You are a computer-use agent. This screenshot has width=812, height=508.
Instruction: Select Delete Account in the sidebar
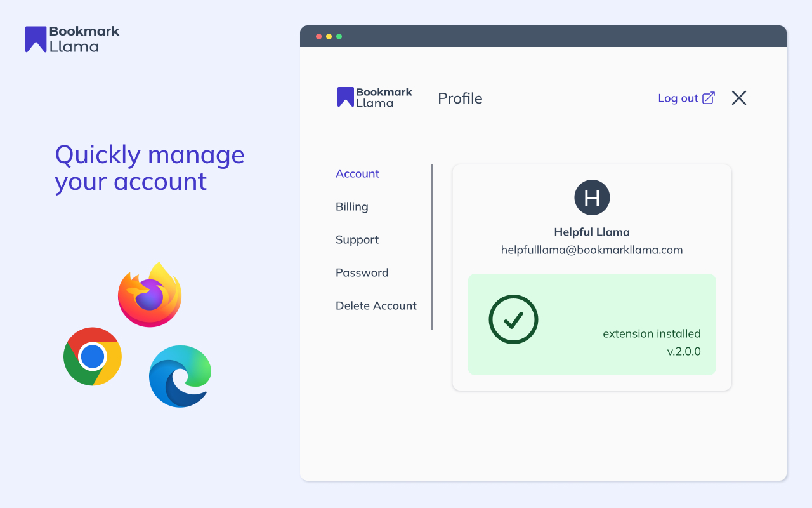coord(376,305)
